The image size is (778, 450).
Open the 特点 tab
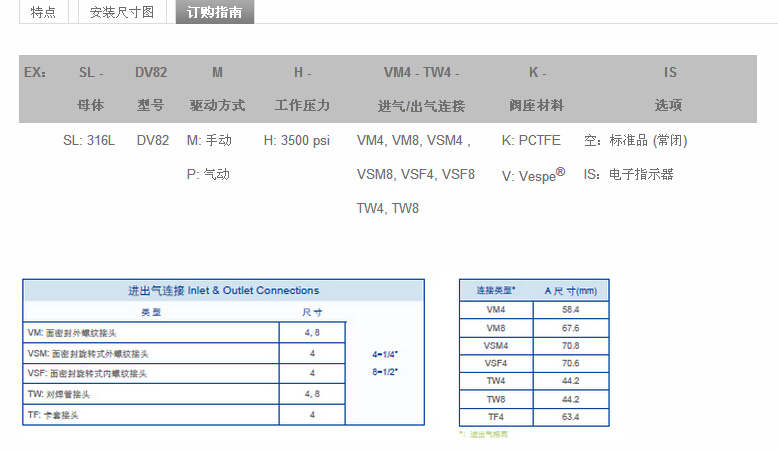click(43, 12)
